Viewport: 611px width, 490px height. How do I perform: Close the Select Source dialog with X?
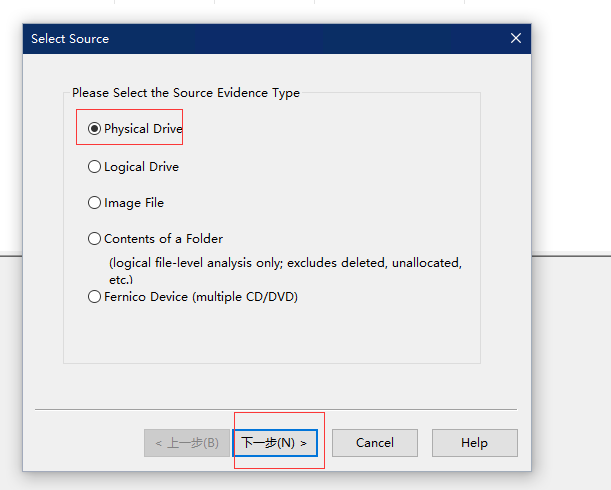coord(516,39)
